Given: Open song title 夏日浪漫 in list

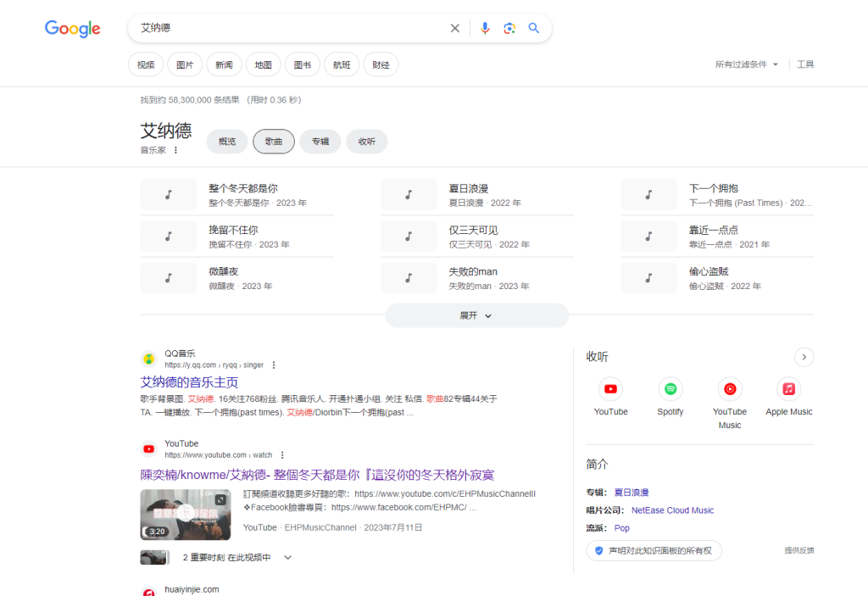Looking at the screenshot, I should coord(468,188).
